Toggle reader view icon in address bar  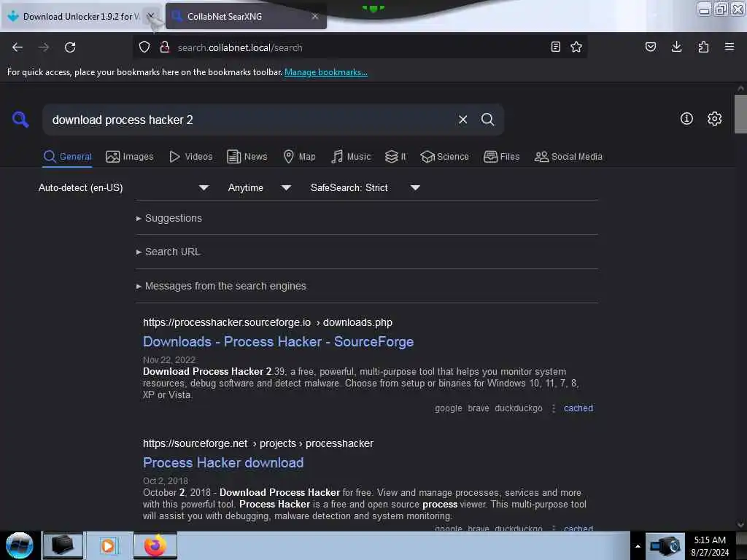tap(555, 47)
